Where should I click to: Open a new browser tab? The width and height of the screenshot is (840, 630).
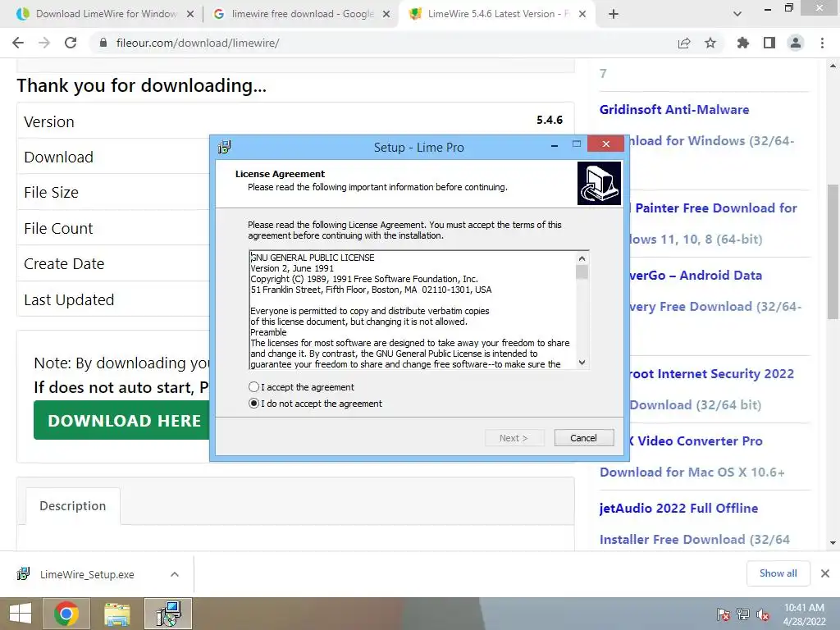tap(614, 15)
